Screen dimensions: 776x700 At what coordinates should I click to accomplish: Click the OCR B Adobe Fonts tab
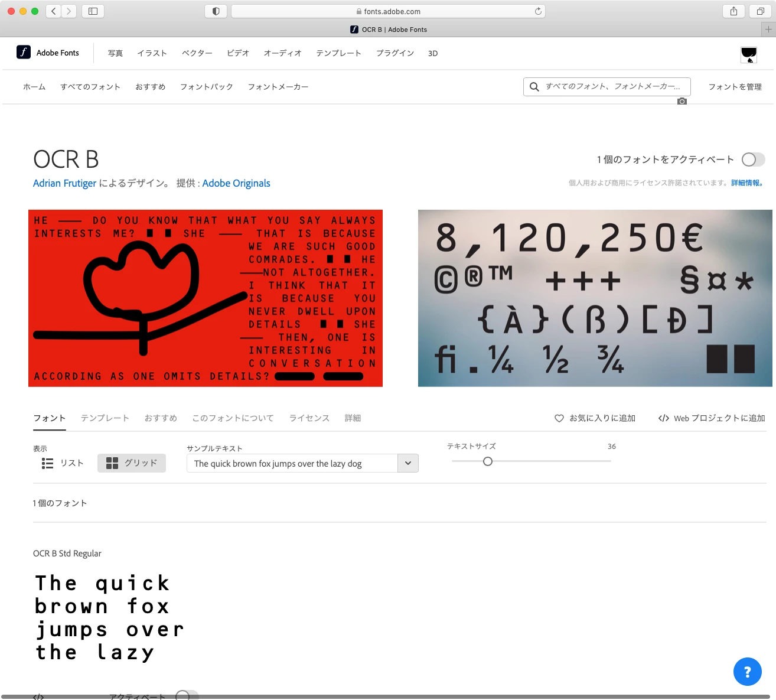tap(388, 30)
